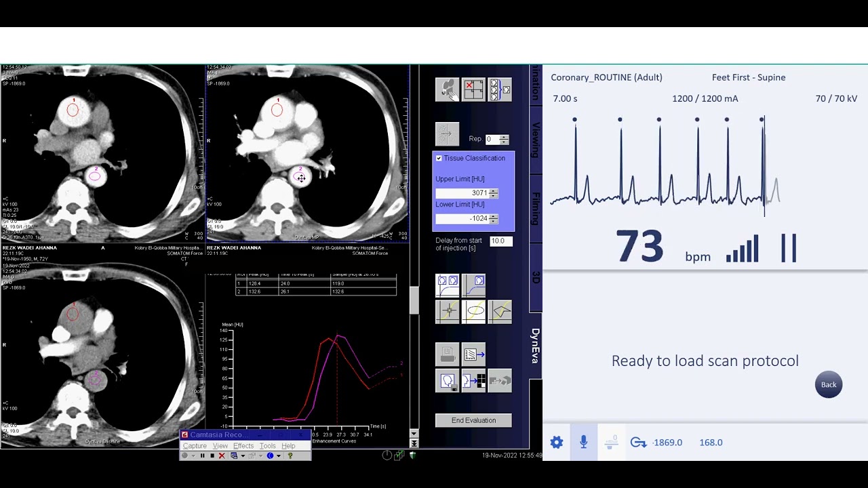Screen dimensions: 868x488
Task: Switch to the Filming vertical tab
Action: pos(536,209)
